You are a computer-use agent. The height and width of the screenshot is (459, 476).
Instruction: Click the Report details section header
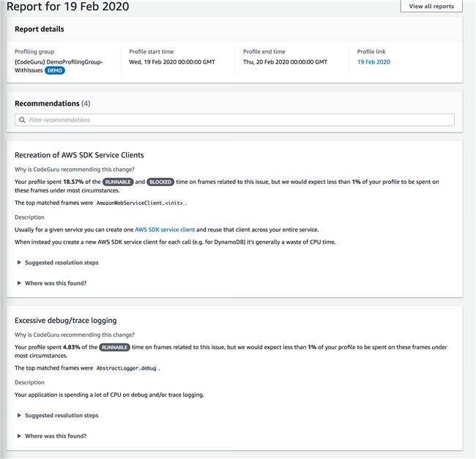40,29
